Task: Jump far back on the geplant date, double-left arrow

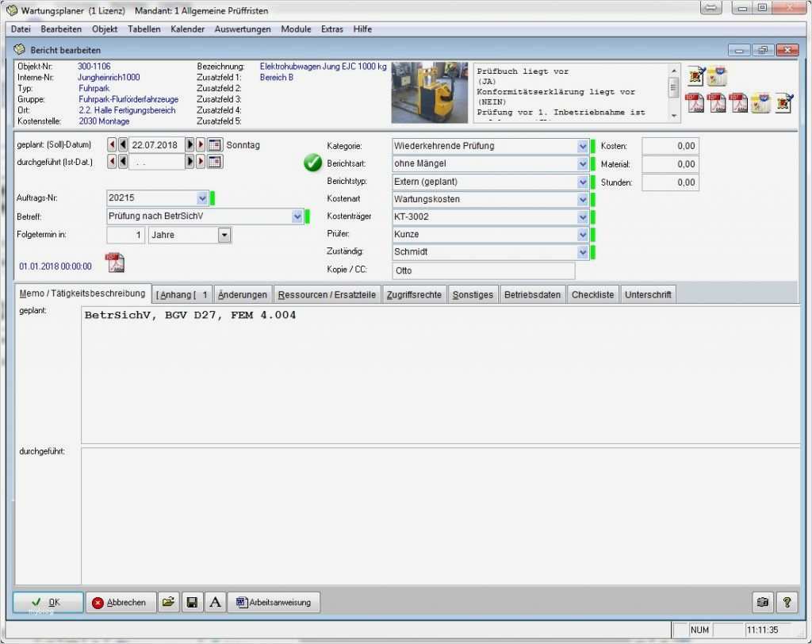Action: [111, 144]
